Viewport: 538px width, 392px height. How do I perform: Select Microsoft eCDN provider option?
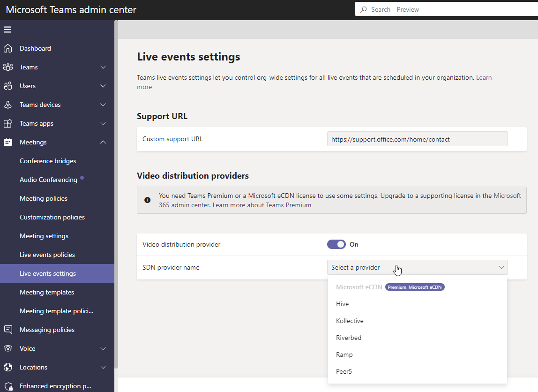417,287
